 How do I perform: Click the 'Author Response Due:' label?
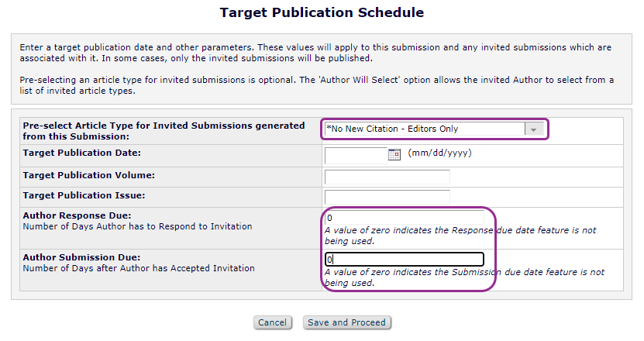pyautogui.click(x=77, y=215)
